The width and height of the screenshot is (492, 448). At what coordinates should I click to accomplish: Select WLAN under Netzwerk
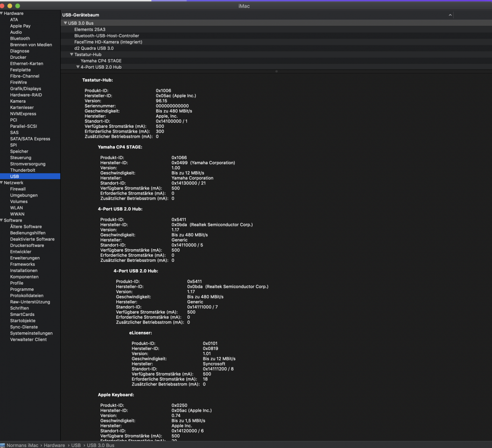tap(16, 208)
